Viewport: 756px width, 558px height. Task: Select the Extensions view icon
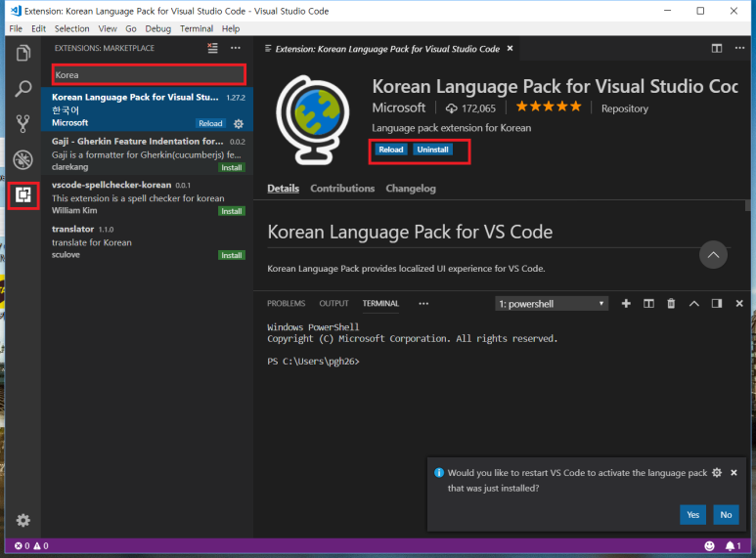23,195
